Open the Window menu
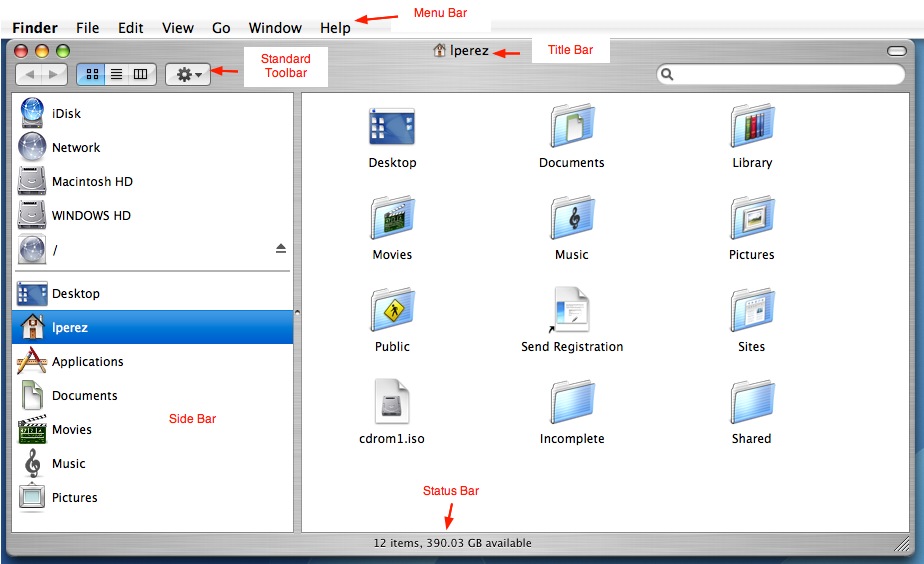The width and height of the screenshot is (924, 564). (x=275, y=28)
